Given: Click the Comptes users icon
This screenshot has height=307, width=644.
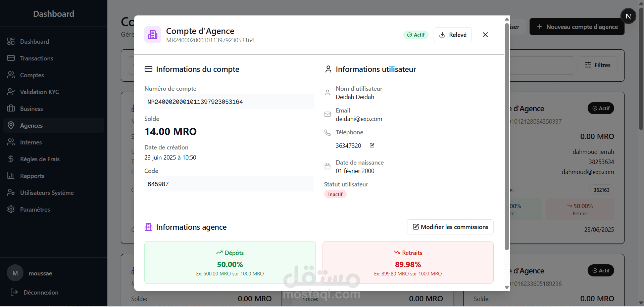Looking at the screenshot, I should click(11, 75).
